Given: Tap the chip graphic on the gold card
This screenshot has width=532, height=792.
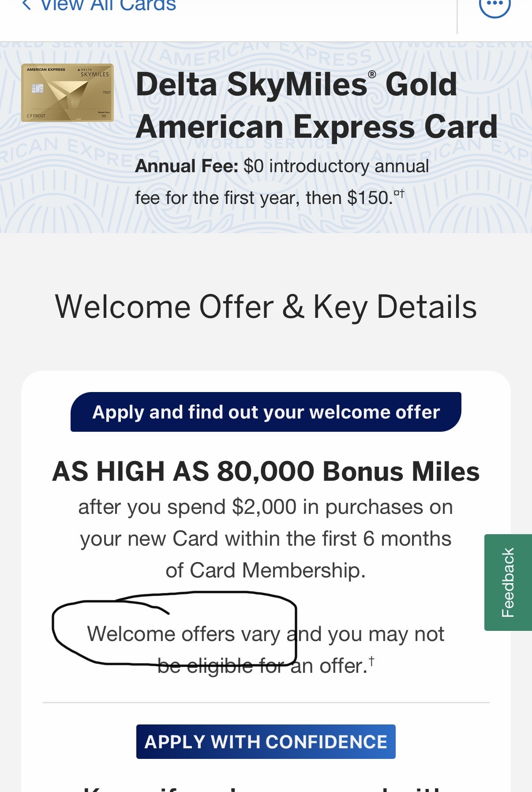Looking at the screenshot, I should tap(37, 89).
